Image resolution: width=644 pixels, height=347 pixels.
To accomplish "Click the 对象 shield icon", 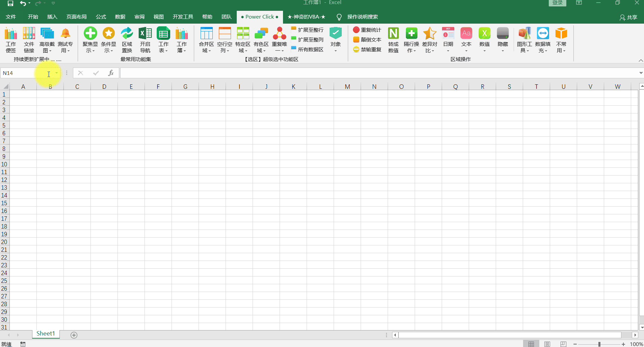I will coord(336,40).
